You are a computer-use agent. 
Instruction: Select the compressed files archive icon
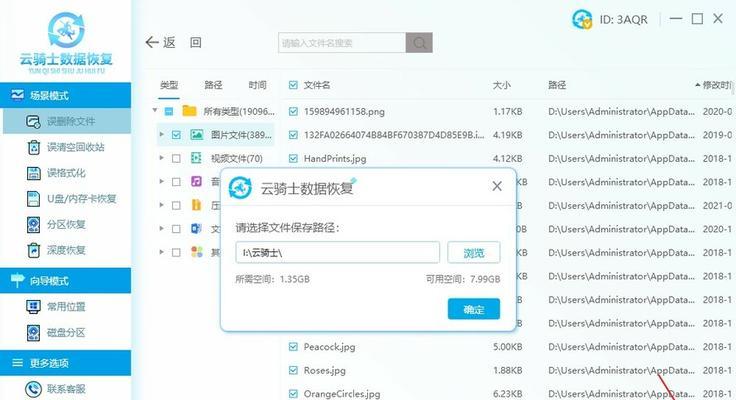(x=196, y=205)
